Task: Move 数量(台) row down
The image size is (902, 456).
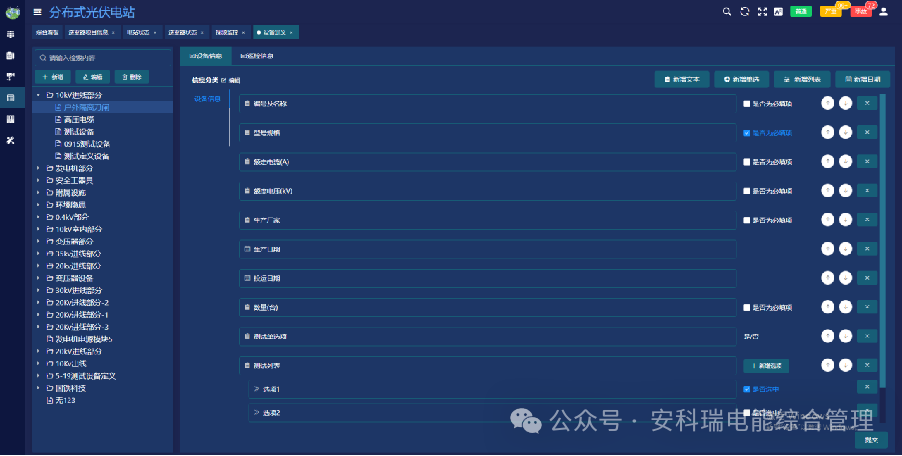Action: [845, 307]
